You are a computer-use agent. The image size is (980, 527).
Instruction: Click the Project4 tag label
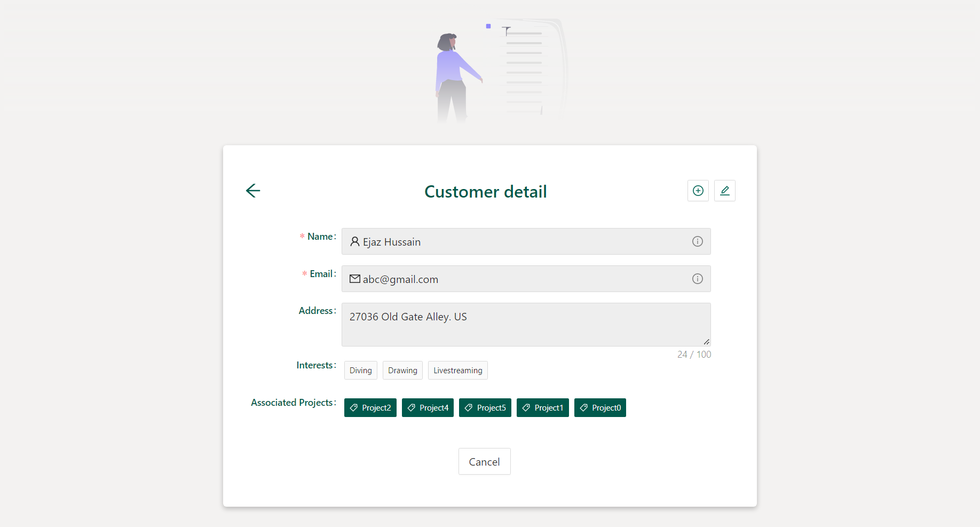coord(434,408)
